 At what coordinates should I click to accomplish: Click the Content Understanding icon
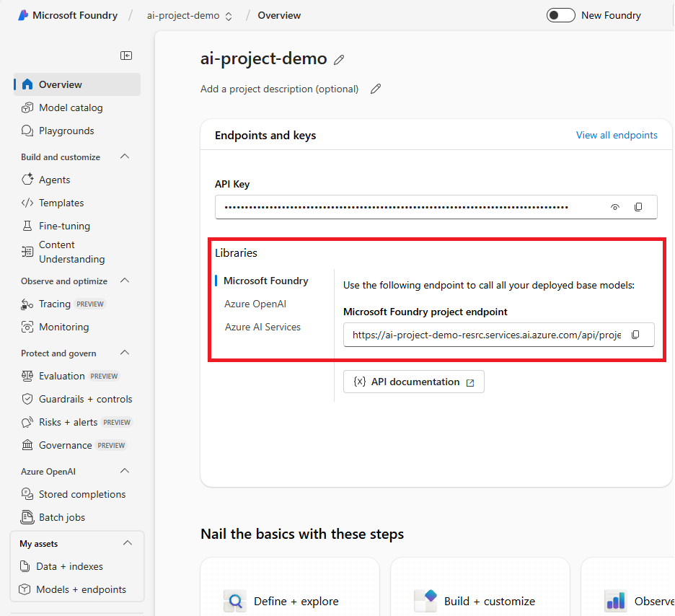click(x=27, y=252)
